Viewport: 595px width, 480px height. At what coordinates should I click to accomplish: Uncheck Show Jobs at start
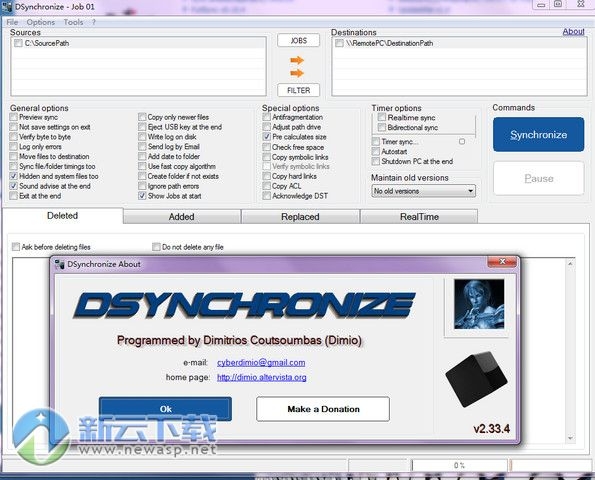coord(142,196)
